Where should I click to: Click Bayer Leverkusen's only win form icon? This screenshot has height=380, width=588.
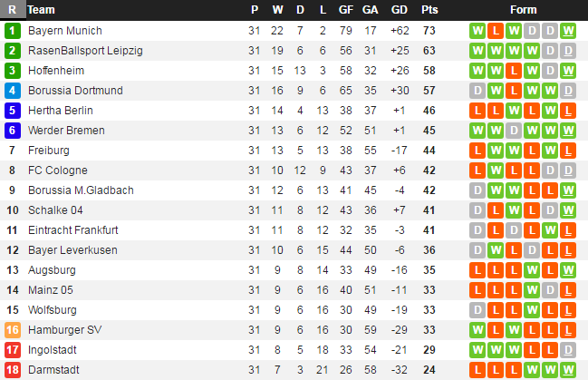[x=496, y=250]
